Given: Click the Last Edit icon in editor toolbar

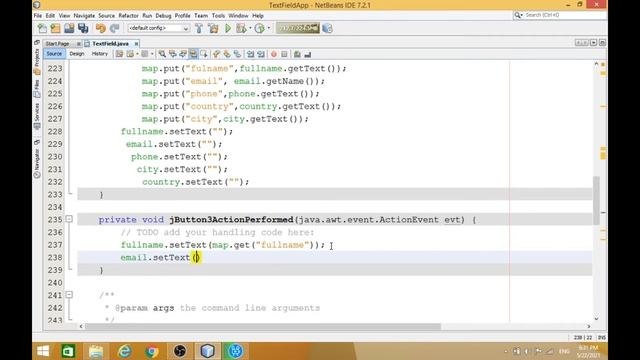Looking at the screenshot, I should coord(119,54).
